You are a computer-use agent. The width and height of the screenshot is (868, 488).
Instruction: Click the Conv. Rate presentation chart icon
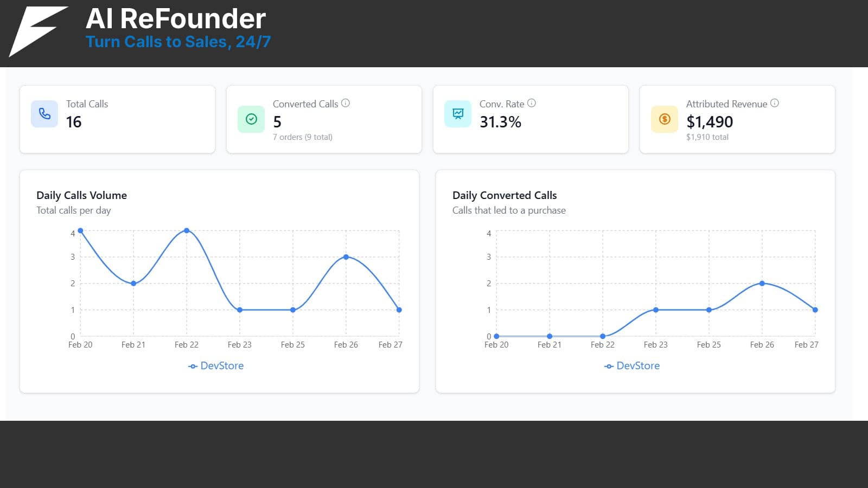458,114
